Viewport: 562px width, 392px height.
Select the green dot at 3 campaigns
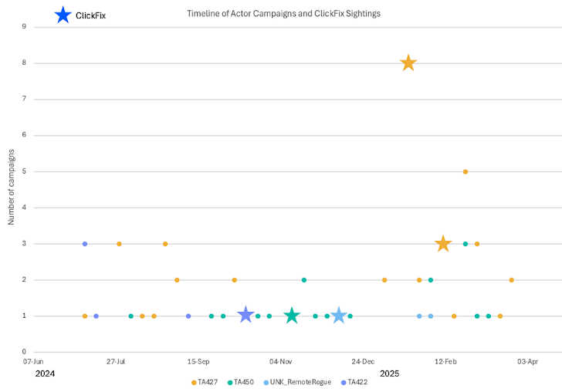pos(466,244)
